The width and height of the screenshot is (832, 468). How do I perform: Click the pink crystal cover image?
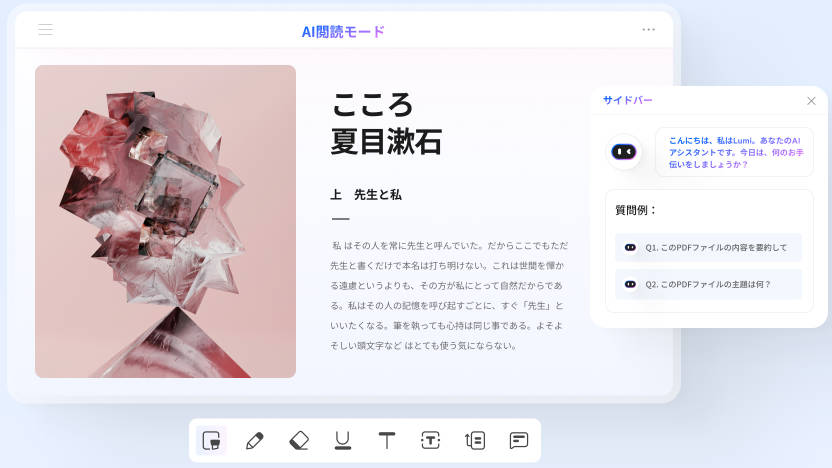[x=166, y=221]
